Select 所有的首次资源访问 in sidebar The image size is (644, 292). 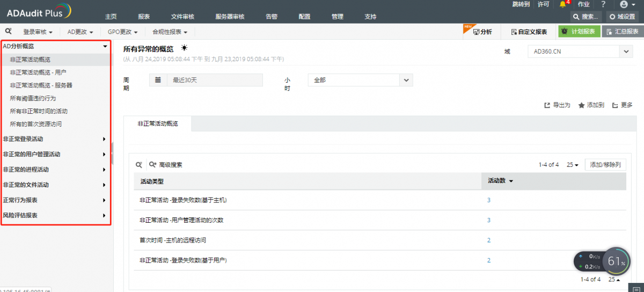click(35, 124)
